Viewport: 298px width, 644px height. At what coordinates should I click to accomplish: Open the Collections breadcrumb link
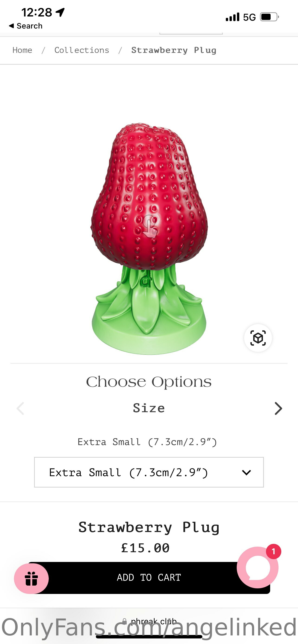pyautogui.click(x=82, y=50)
